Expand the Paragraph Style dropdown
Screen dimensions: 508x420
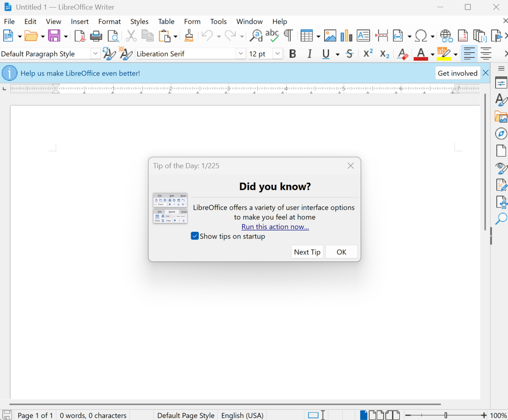click(95, 54)
